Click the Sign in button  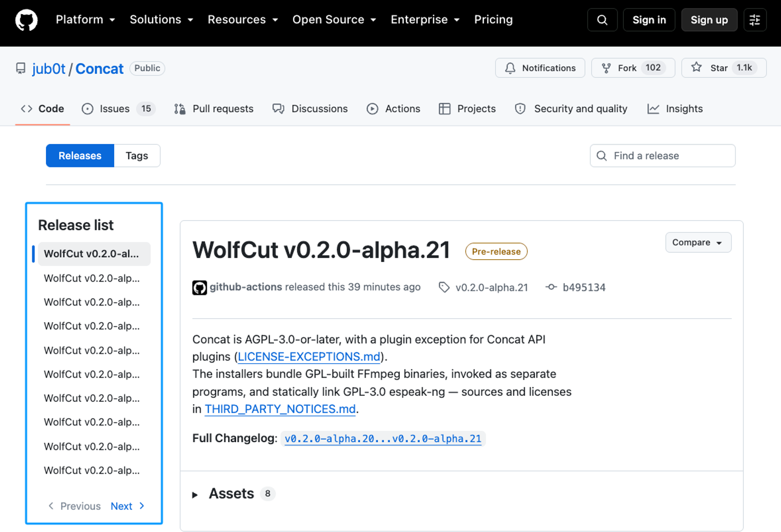tap(649, 20)
